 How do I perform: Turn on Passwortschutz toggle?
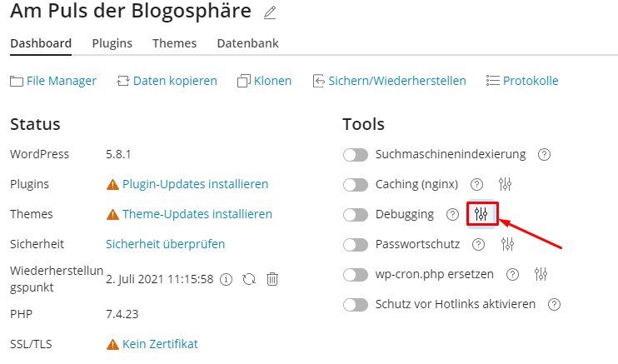356,245
